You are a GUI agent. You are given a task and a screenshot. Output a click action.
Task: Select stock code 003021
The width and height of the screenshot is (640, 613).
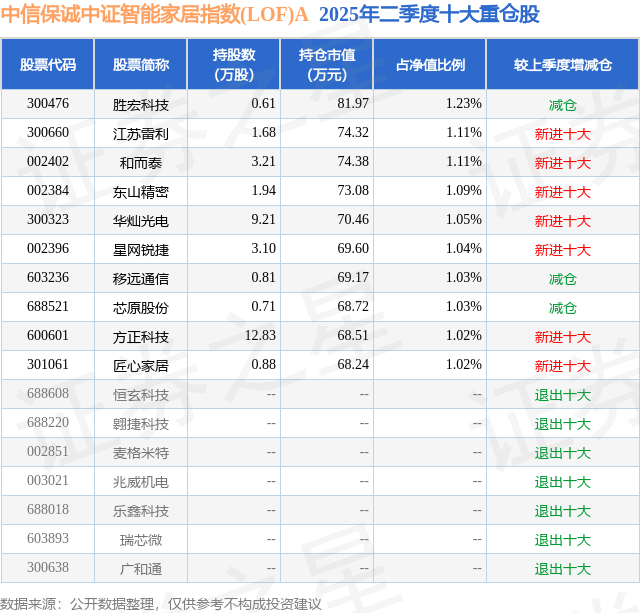tap(48, 480)
